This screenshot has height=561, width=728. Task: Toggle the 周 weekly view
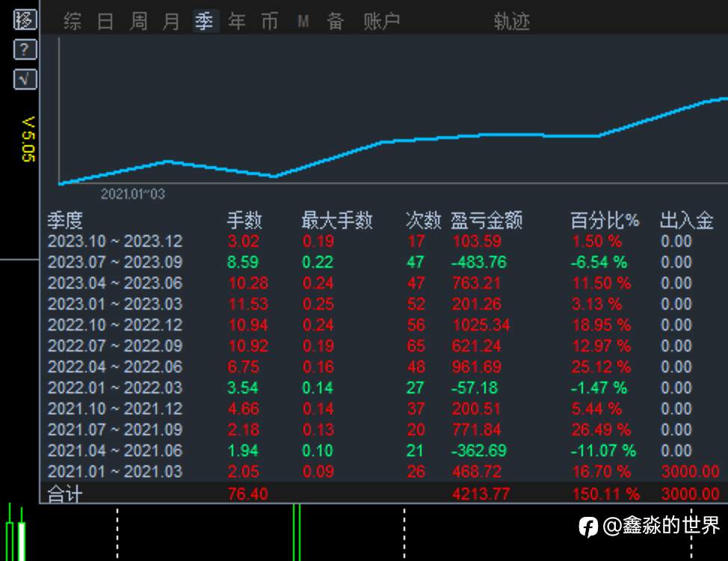coord(138,21)
